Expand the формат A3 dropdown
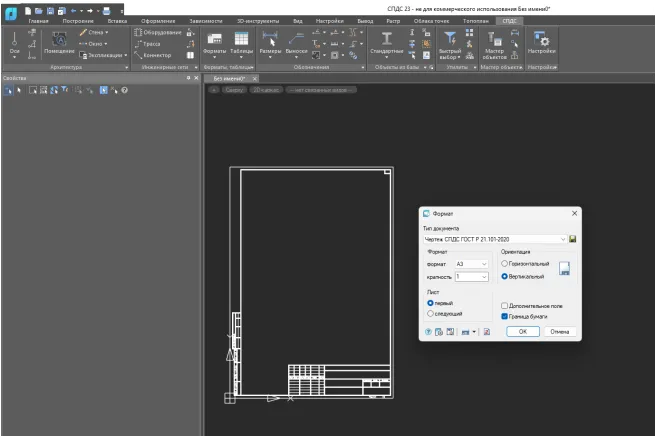The image size is (656, 436). [486, 263]
